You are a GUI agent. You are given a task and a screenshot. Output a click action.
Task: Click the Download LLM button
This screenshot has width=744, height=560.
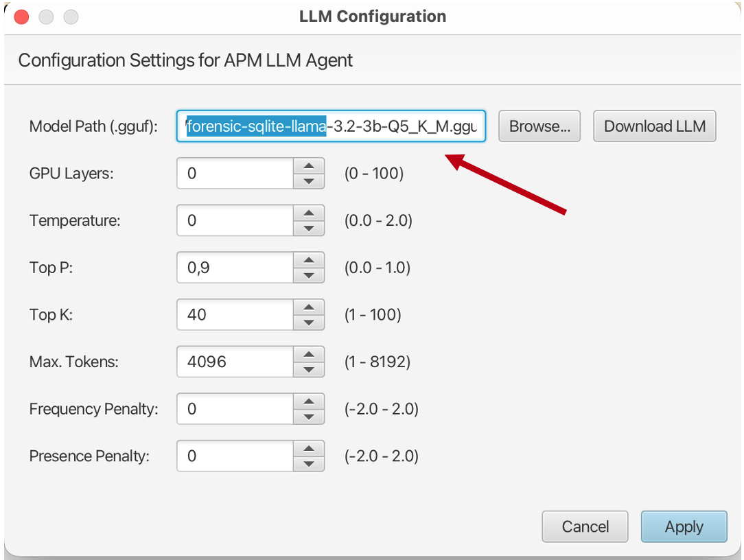[x=654, y=126]
